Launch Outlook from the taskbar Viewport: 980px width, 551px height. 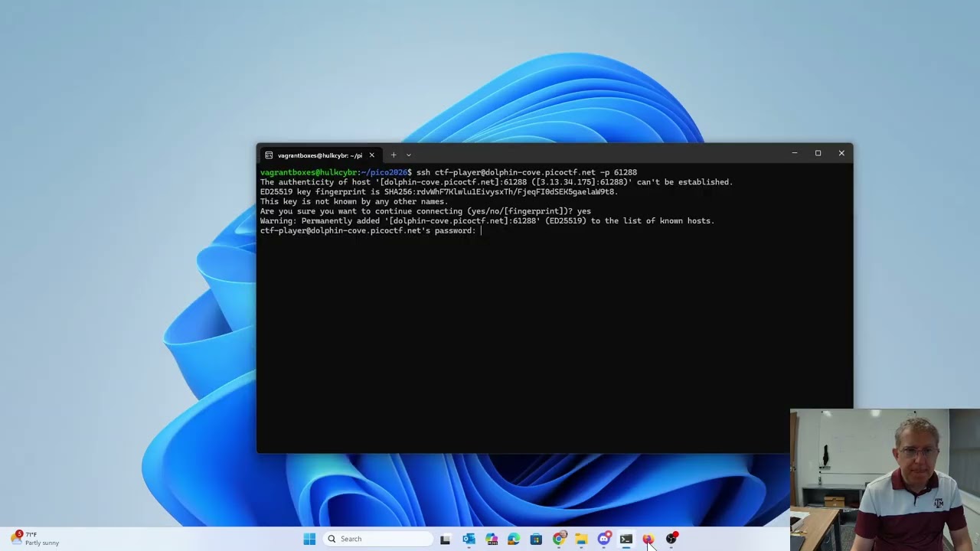pyautogui.click(x=469, y=539)
